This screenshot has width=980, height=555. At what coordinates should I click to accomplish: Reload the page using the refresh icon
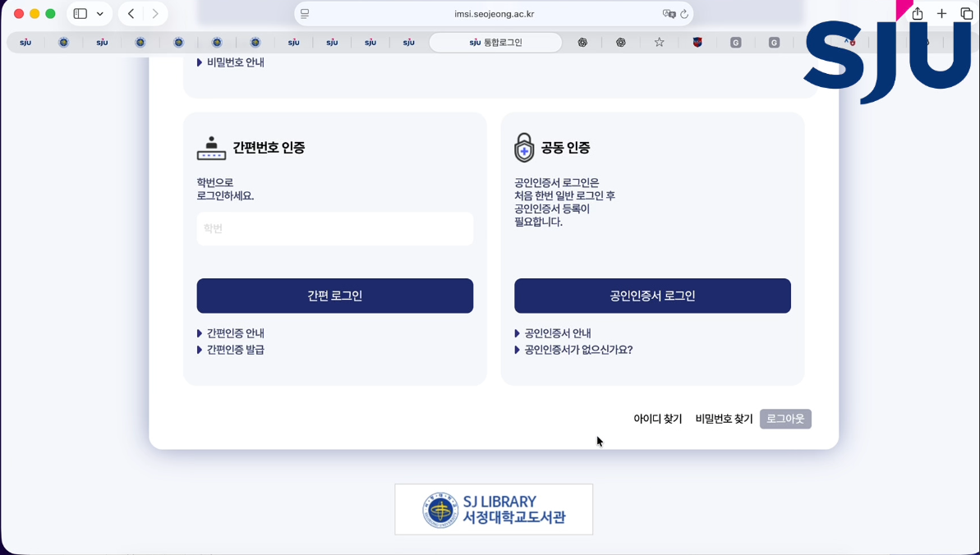pos(684,14)
